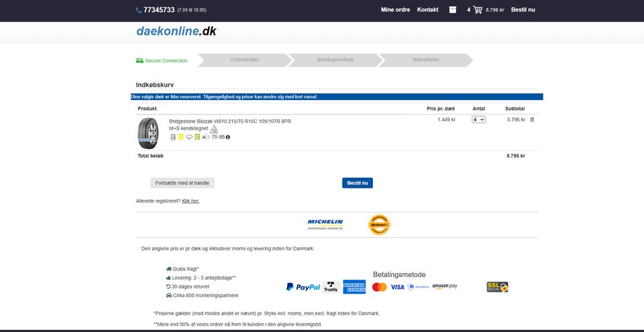The width and height of the screenshot is (644, 332).
Task: Click Fortsætte med at handle button
Action: pyautogui.click(x=182, y=183)
